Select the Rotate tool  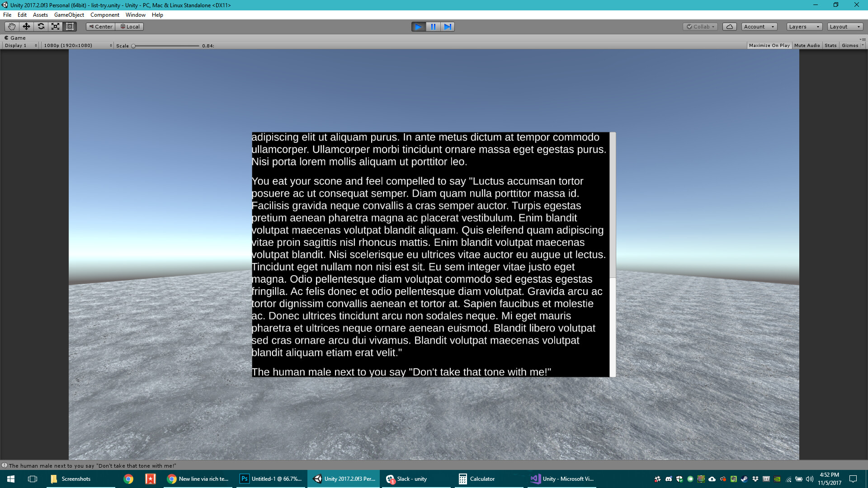tap(41, 26)
